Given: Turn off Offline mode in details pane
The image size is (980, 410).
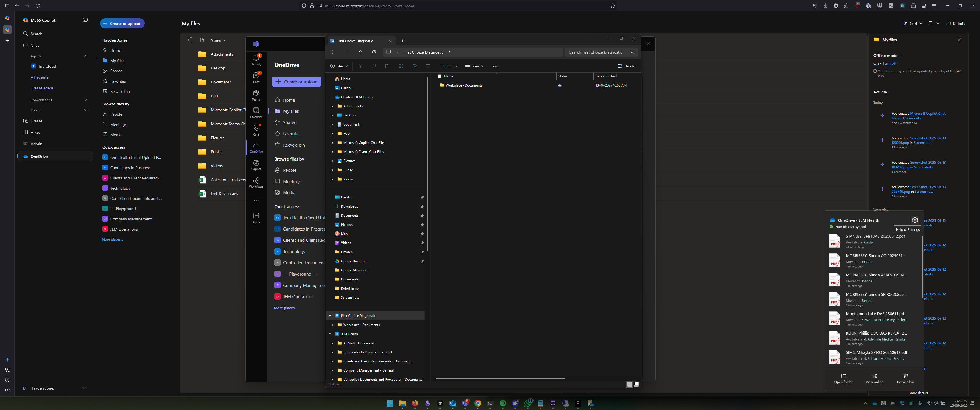Looking at the screenshot, I should click(889, 63).
